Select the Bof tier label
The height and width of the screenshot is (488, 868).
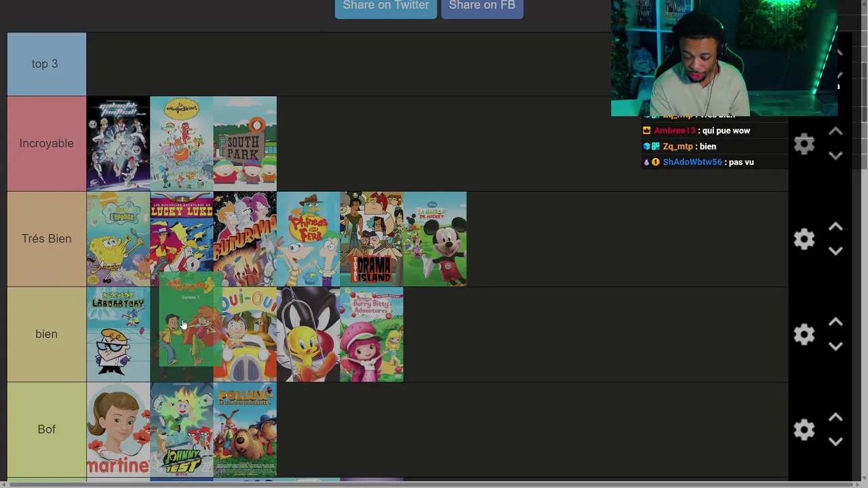tap(47, 429)
